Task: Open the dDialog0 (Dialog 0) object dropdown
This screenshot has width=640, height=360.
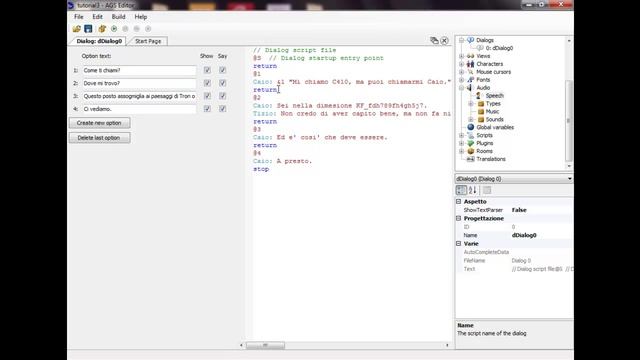Action: (569, 179)
